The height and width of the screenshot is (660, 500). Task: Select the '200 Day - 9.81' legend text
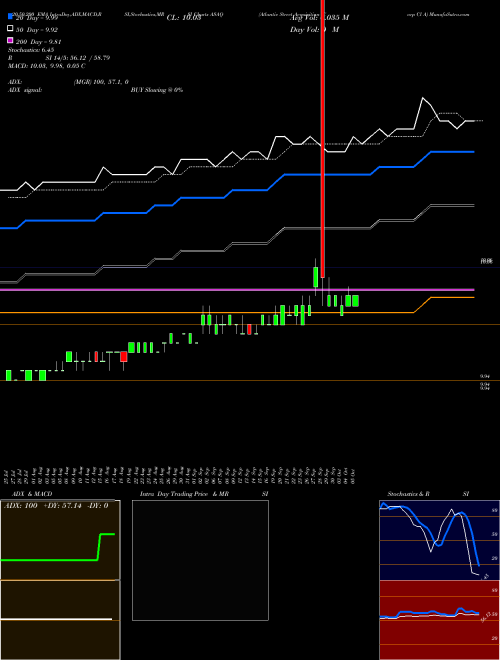tap(39, 42)
